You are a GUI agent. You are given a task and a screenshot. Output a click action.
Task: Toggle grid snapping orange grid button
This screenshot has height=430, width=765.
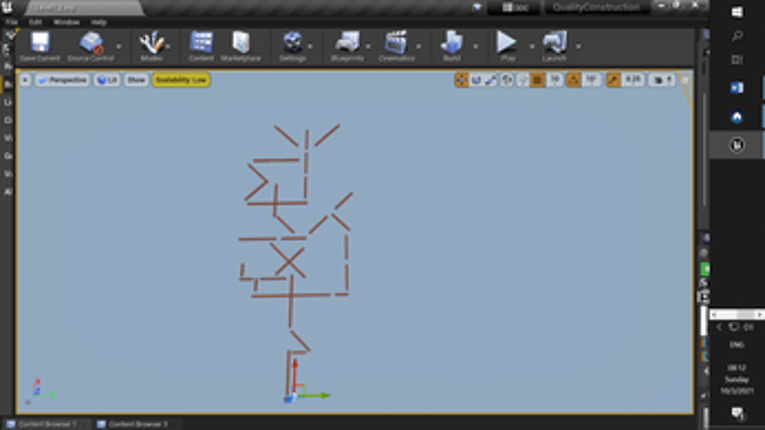click(538, 80)
